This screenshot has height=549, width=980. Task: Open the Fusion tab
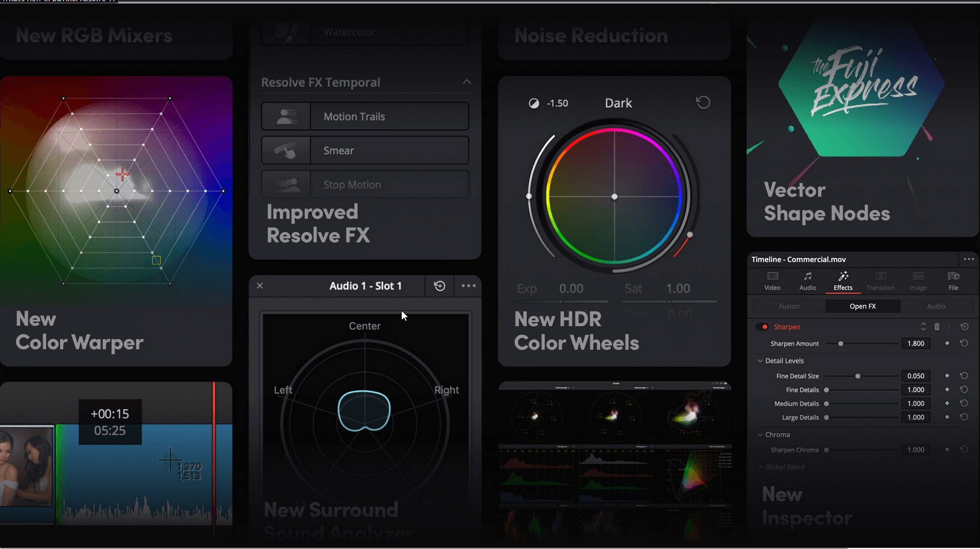pyautogui.click(x=789, y=306)
